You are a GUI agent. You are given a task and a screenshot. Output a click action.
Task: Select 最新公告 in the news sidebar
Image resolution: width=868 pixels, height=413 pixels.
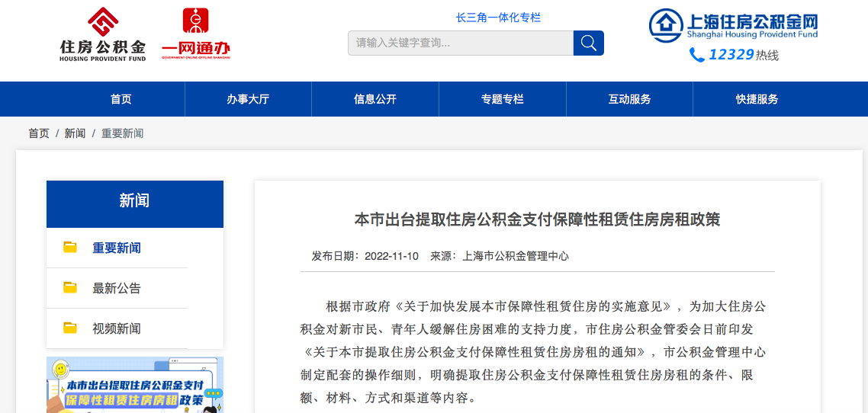click(117, 288)
